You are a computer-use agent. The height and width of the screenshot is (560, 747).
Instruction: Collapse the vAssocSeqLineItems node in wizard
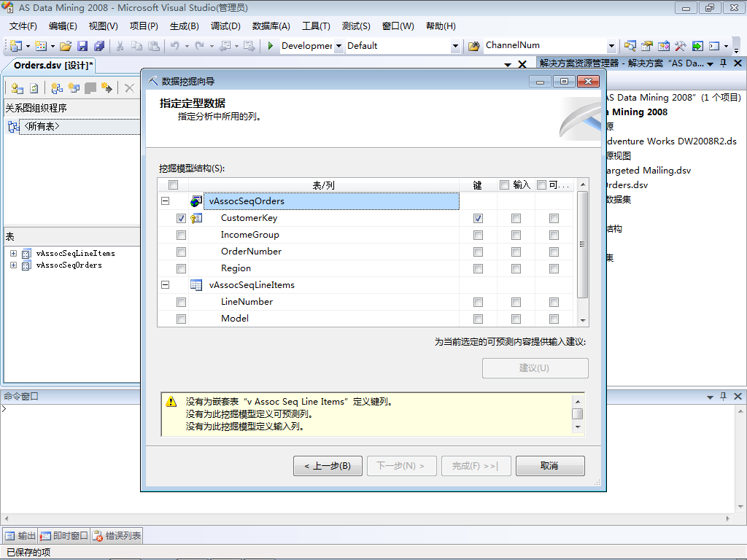(166, 285)
